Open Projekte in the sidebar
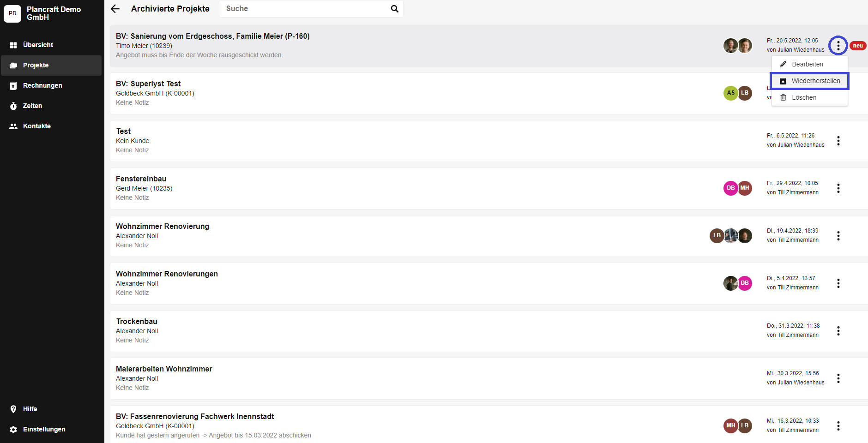Screen dimensions: 868x443 [51, 66]
